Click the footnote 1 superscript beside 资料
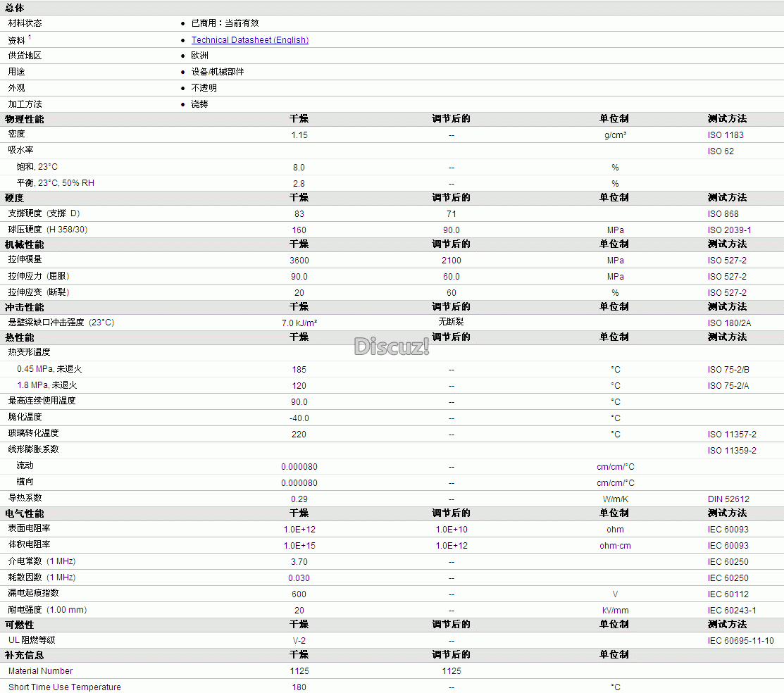Image resolution: width=784 pixels, height=693 pixels. (30, 37)
